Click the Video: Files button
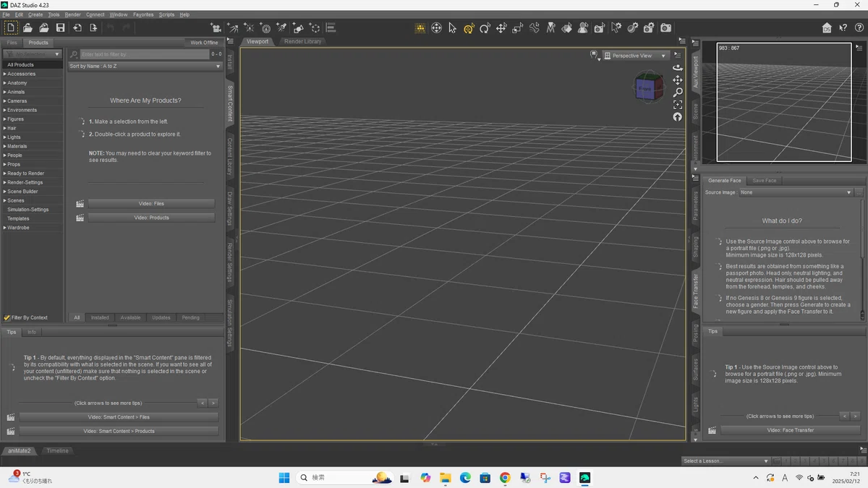The image size is (868, 488). click(151, 204)
